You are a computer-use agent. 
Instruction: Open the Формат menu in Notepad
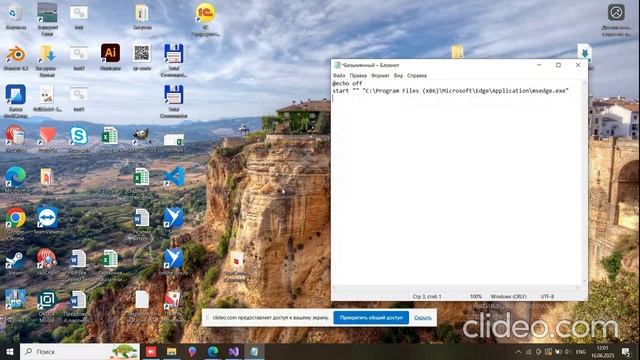(x=380, y=76)
